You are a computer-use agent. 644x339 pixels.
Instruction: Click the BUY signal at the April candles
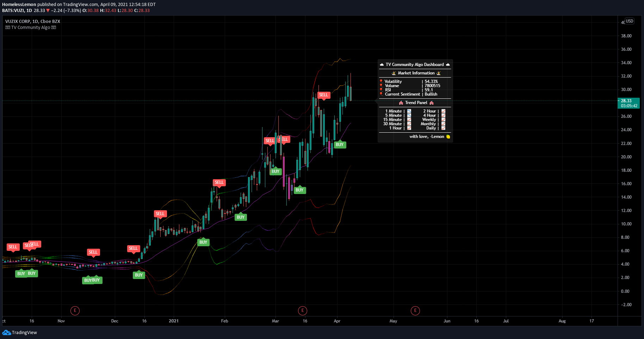pos(340,145)
